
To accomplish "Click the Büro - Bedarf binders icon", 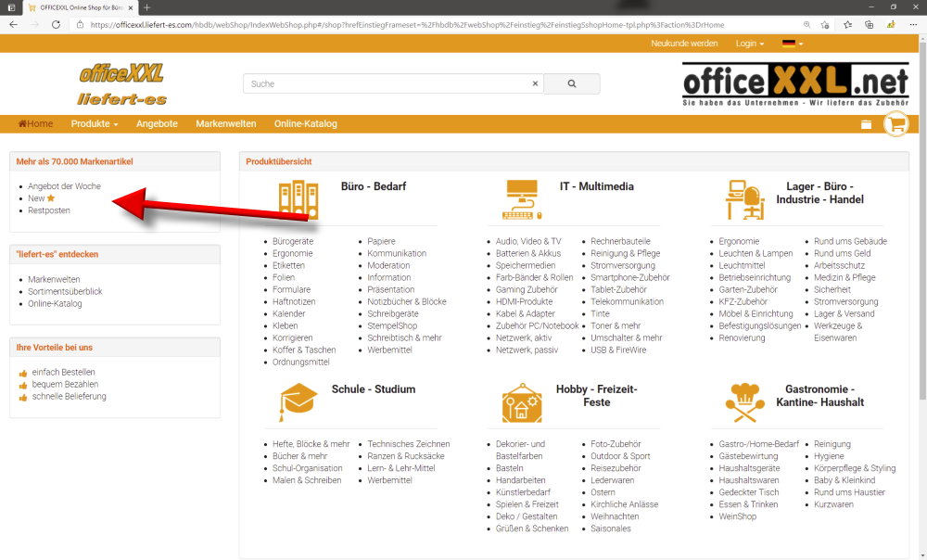I will (x=298, y=200).
